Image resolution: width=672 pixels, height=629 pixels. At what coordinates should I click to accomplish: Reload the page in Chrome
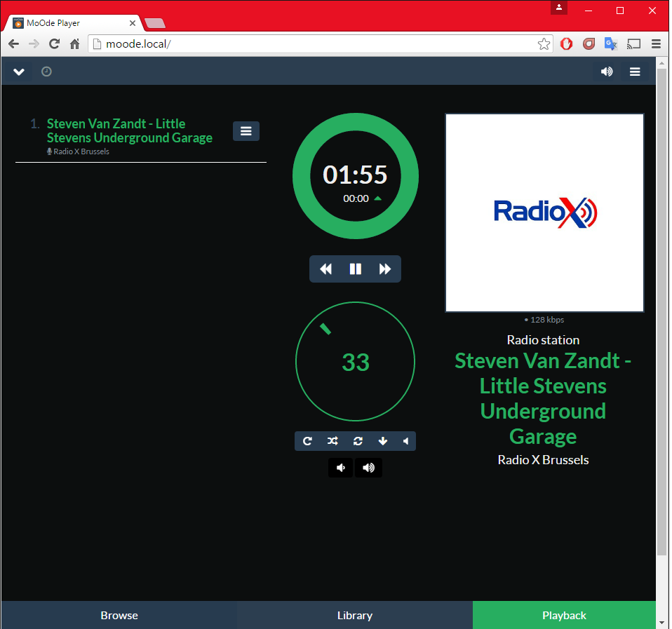54,43
